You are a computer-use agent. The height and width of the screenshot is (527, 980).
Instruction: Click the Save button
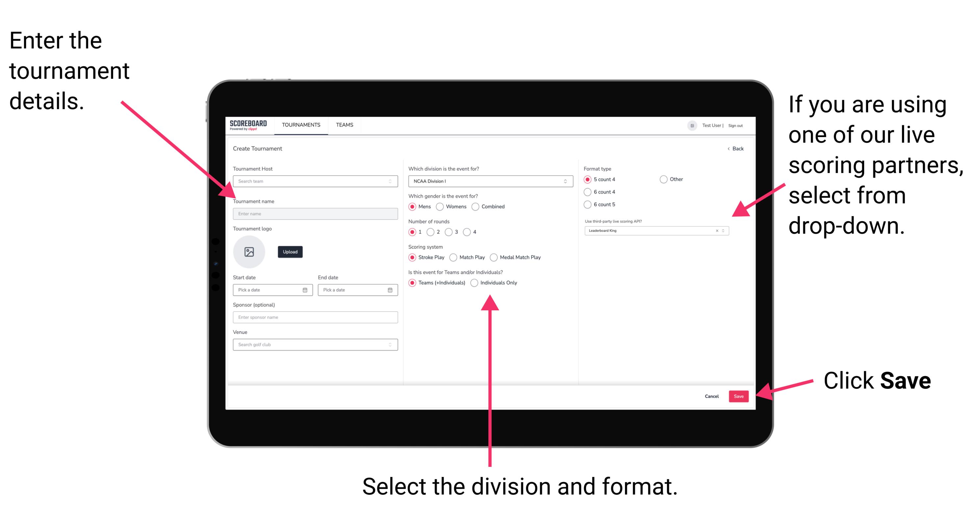tap(739, 396)
